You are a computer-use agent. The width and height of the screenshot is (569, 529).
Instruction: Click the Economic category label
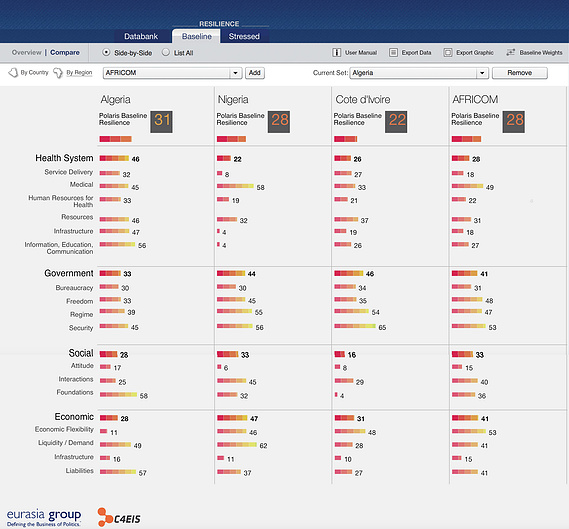click(x=74, y=417)
